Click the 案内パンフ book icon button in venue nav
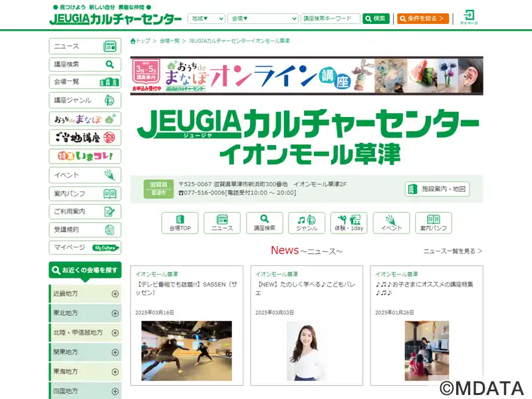Image resolution: width=532 pixels, height=399 pixels. (x=434, y=223)
